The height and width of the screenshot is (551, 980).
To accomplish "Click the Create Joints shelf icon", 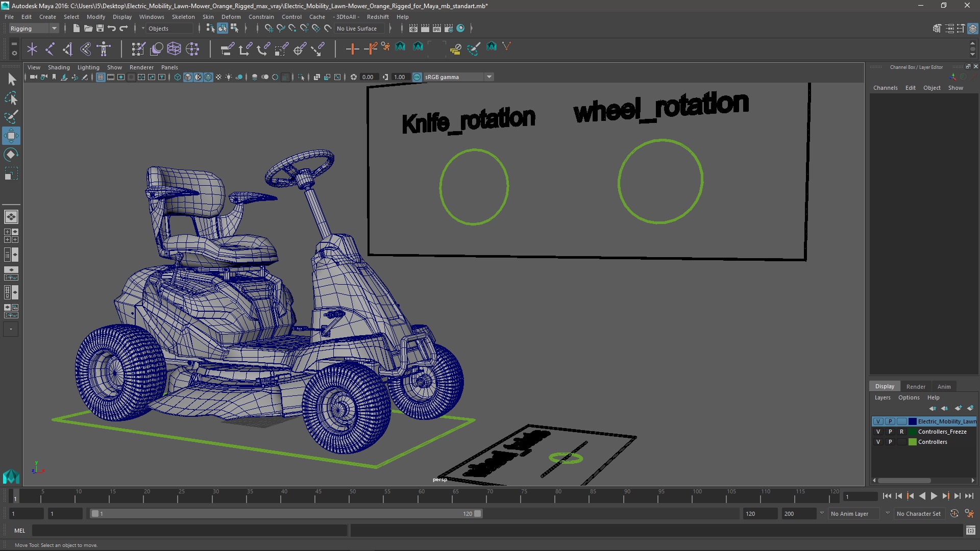I will tap(50, 49).
